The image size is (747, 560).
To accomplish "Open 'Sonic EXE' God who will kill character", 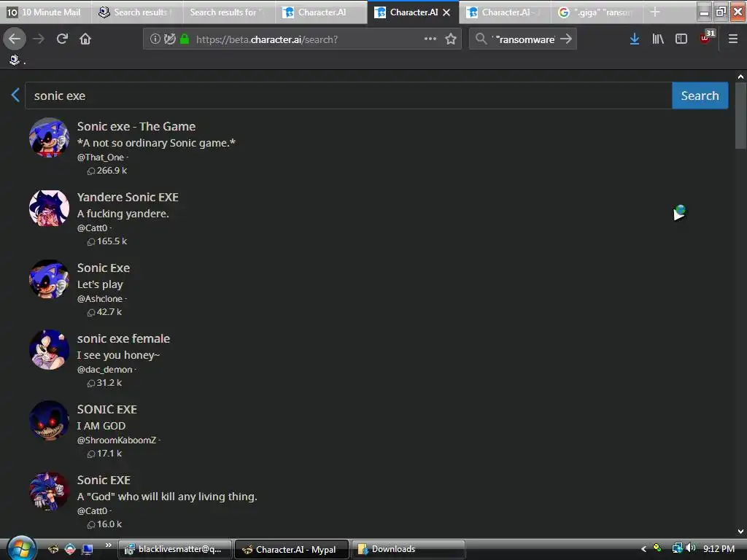I will click(x=104, y=480).
